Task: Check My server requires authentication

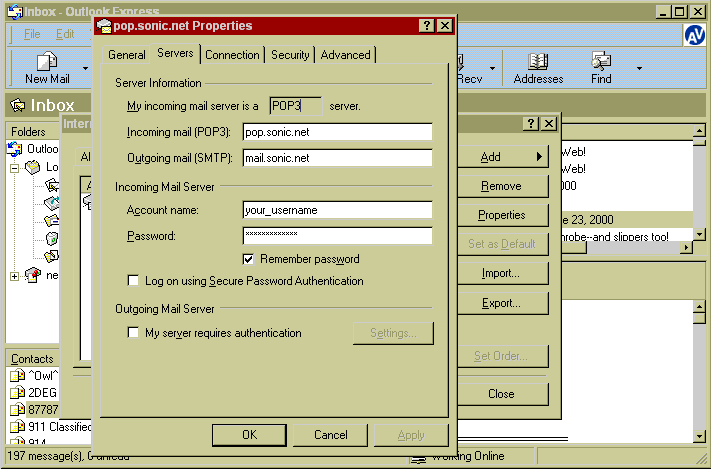Action: [133, 333]
